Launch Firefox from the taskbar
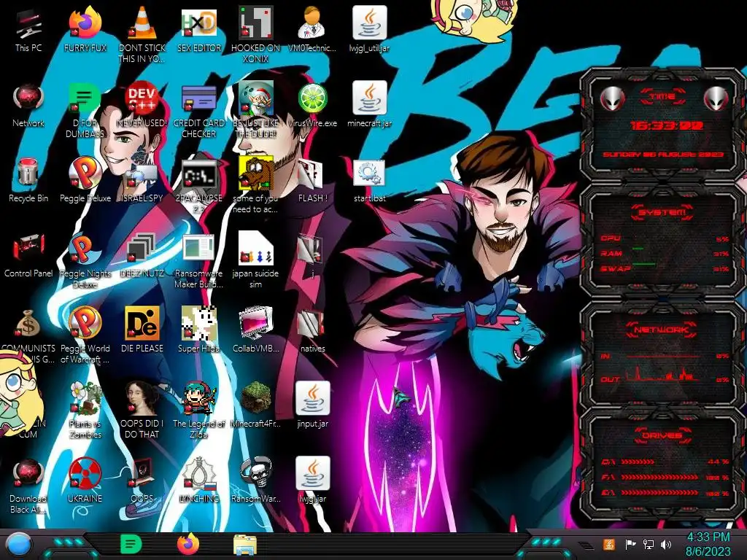 pyautogui.click(x=188, y=544)
